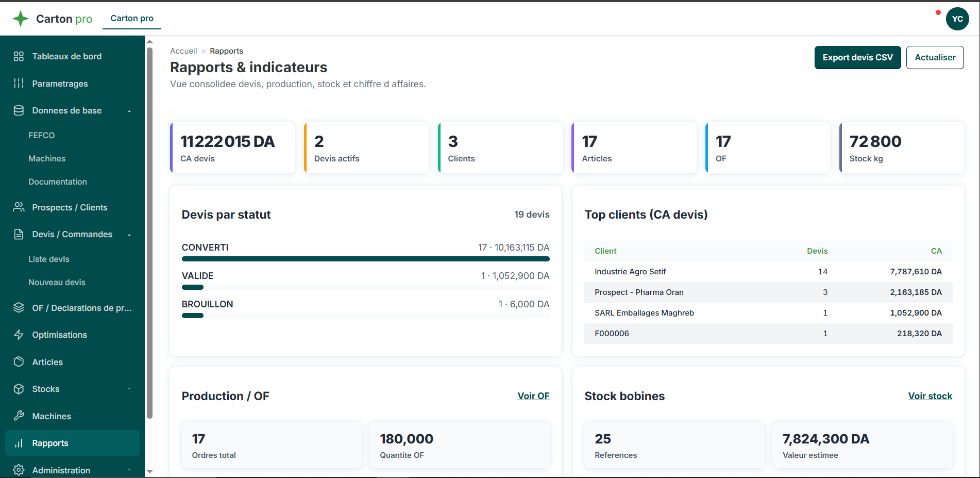Select the Carton pro top tab

click(132, 18)
